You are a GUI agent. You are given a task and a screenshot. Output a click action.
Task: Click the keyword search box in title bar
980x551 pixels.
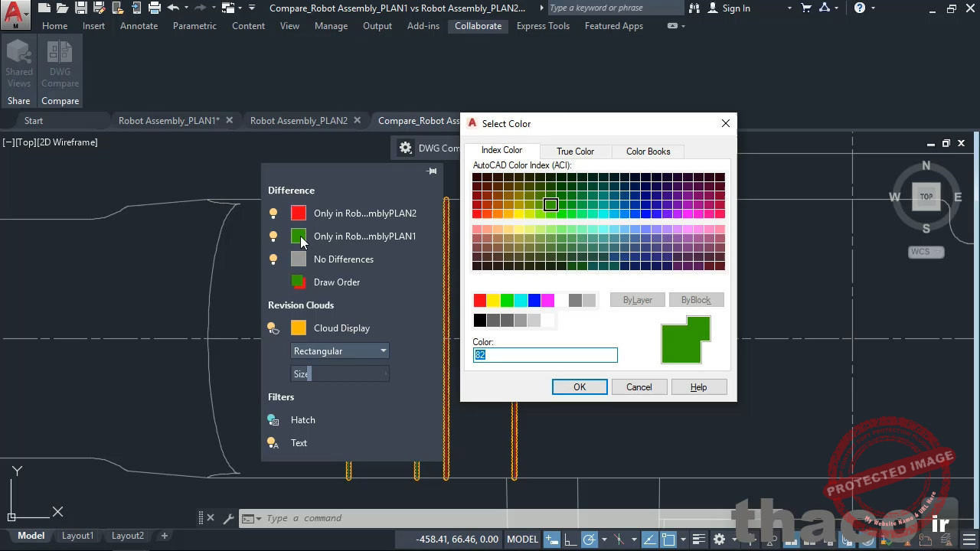[x=615, y=8]
